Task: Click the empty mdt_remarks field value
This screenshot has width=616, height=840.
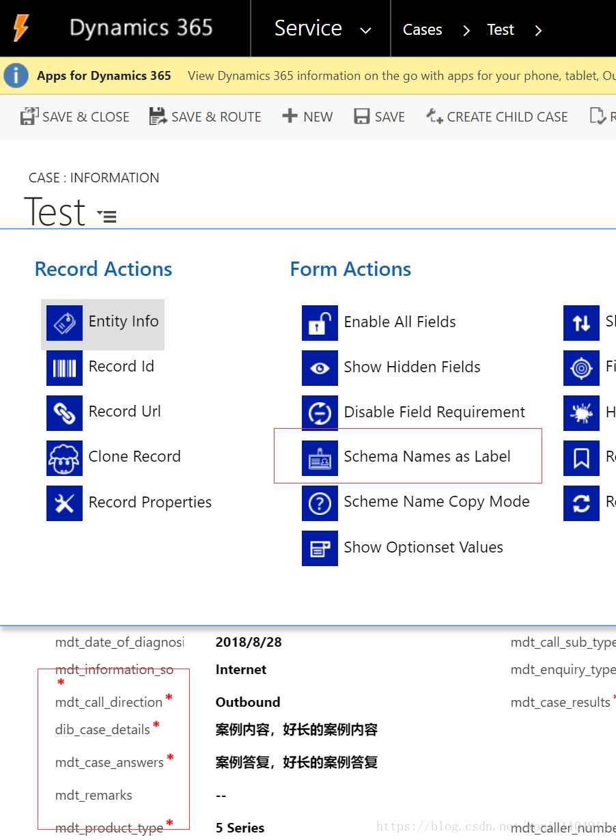Action: [x=221, y=795]
